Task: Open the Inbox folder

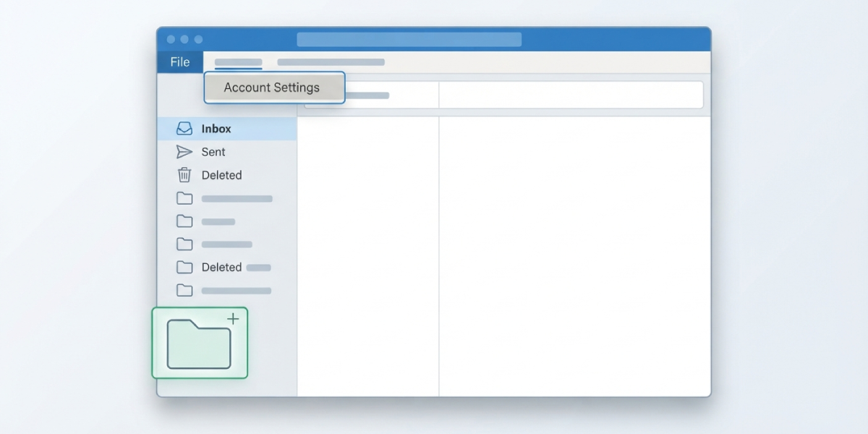Action: pos(227,129)
